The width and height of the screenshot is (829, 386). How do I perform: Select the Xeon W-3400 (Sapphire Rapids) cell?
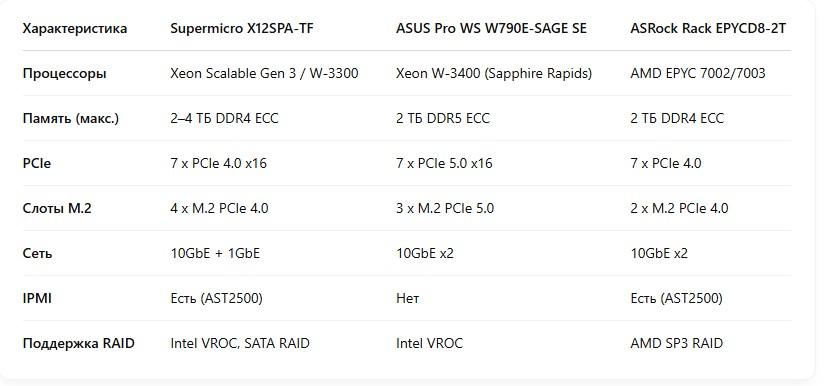[494, 73]
